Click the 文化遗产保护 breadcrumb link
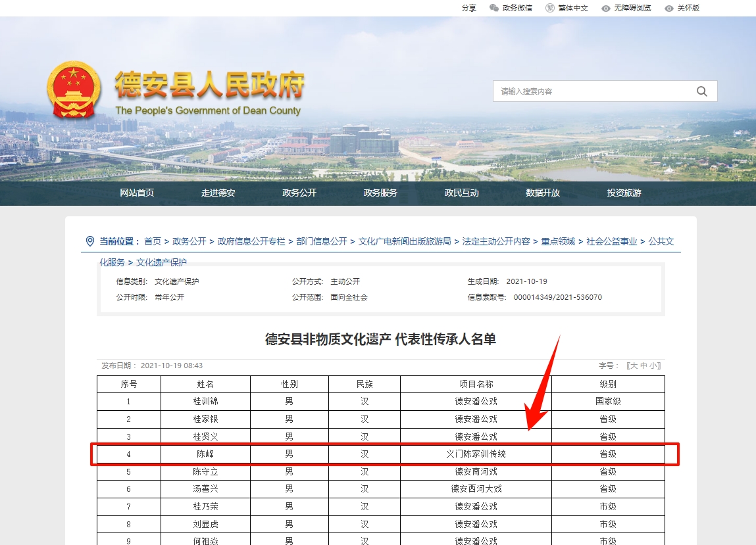The image size is (756, 545). click(161, 262)
